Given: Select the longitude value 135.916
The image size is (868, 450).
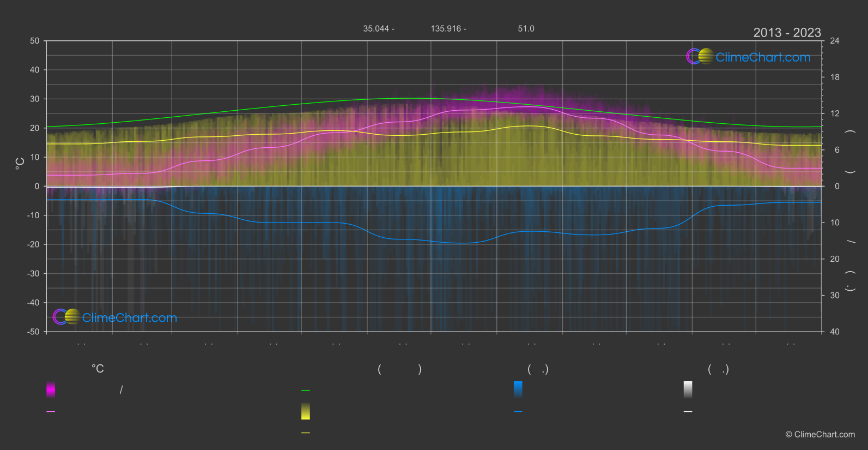Looking at the screenshot, I should (446, 28).
